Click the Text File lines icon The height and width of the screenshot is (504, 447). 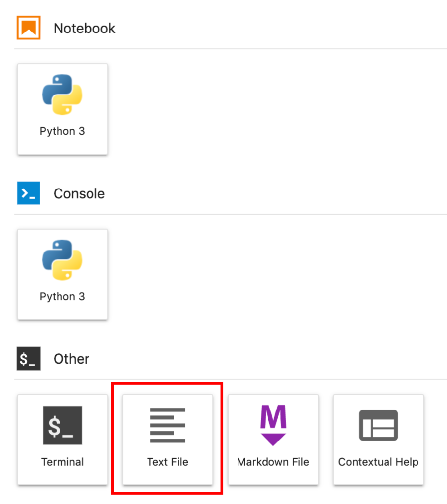(168, 425)
